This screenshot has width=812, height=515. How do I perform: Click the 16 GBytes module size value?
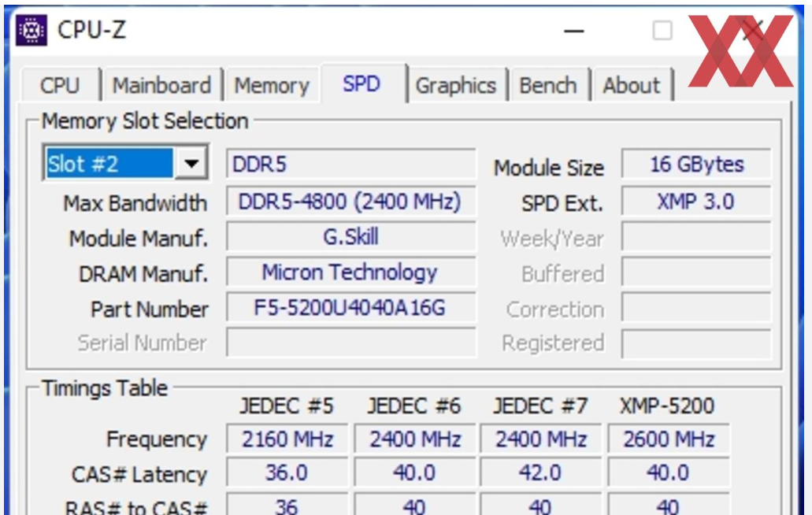tap(696, 164)
